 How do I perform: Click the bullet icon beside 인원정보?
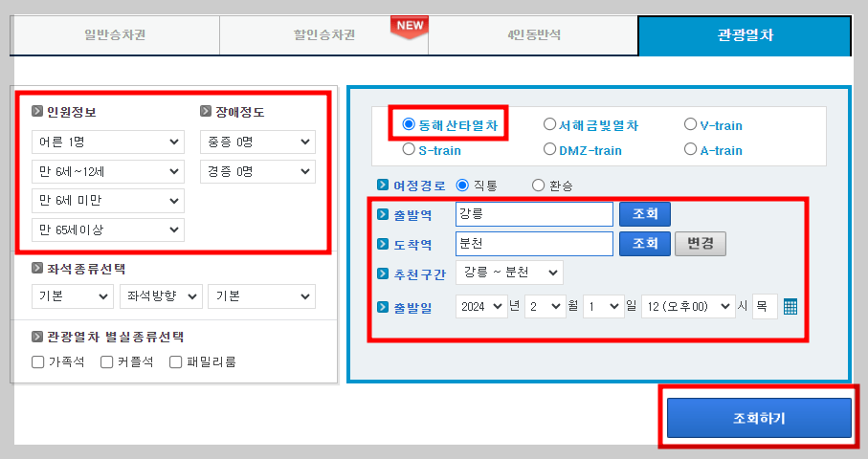(x=37, y=111)
